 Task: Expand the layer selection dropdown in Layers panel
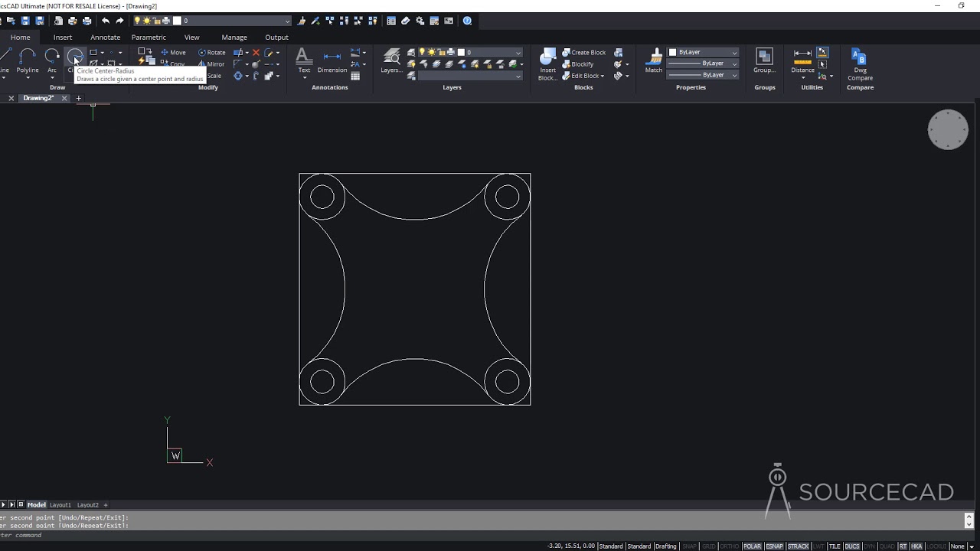tap(518, 53)
